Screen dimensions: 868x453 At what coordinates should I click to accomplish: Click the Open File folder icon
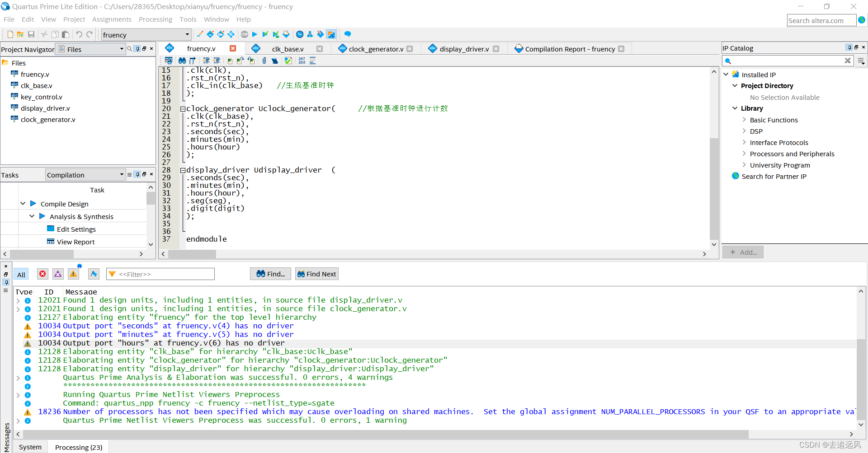click(20, 34)
